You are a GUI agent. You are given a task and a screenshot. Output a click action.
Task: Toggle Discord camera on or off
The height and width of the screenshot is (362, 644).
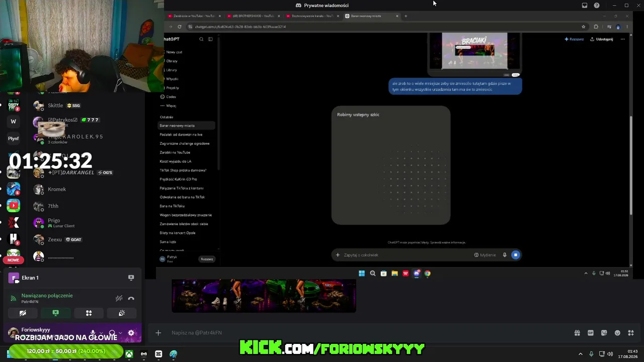23,313
